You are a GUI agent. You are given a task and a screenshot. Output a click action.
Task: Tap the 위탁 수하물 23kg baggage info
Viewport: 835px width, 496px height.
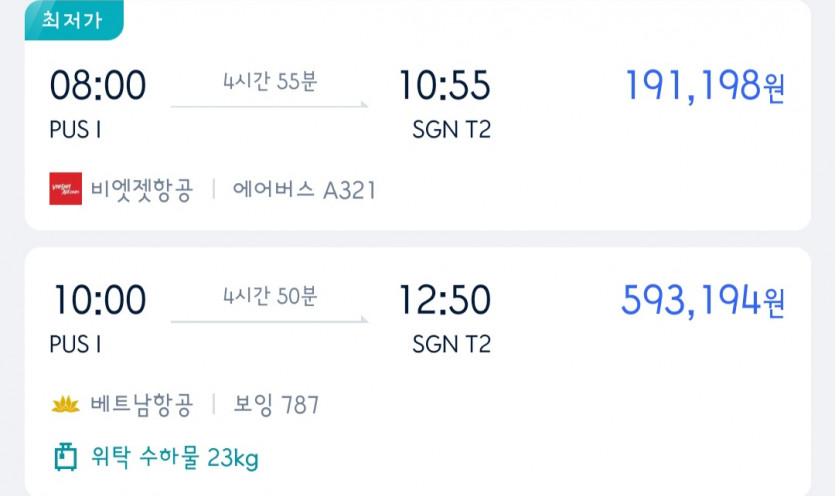point(176,459)
